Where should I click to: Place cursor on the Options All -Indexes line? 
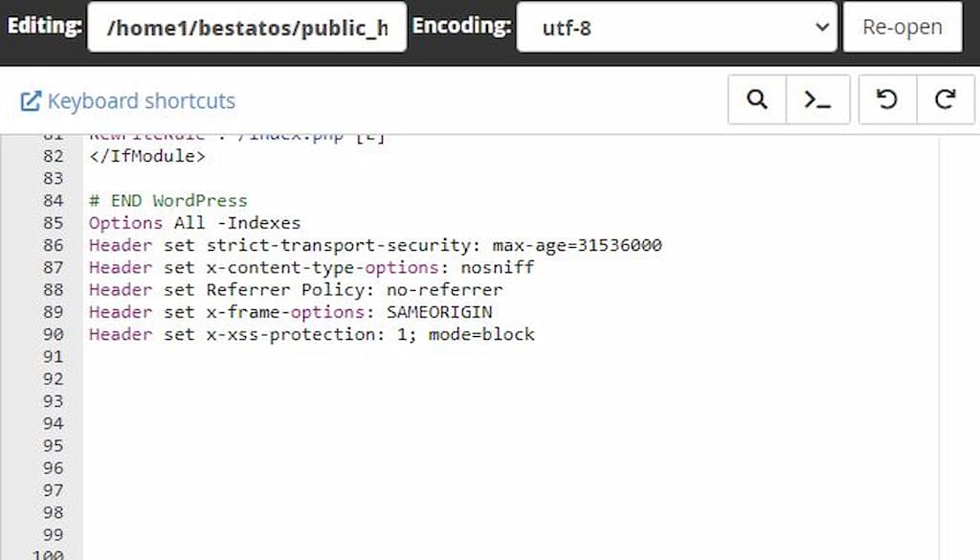(194, 223)
